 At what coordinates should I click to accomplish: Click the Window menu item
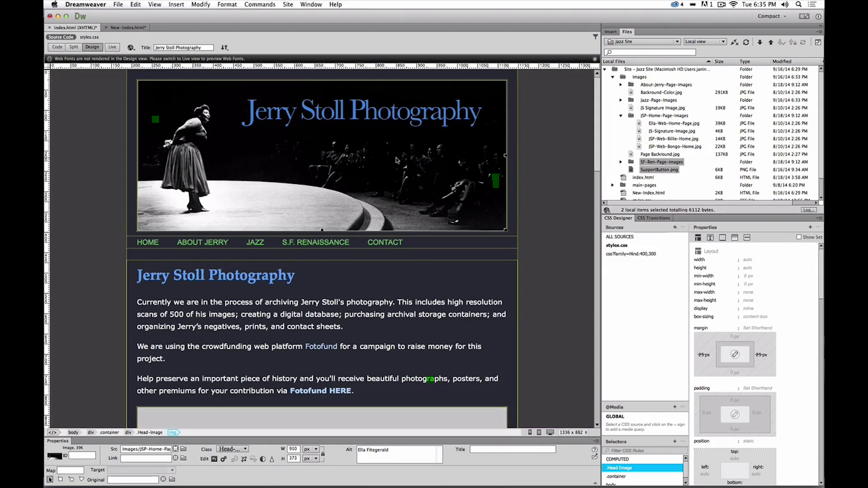click(311, 5)
